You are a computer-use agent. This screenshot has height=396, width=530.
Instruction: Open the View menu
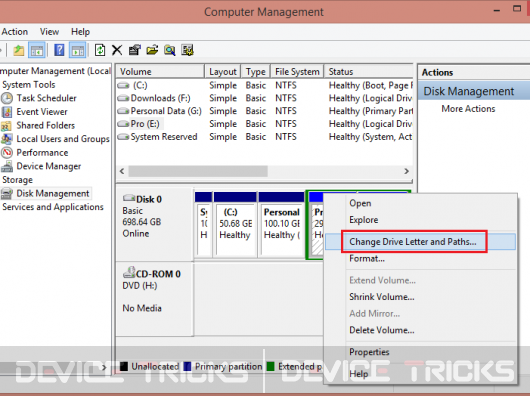(49, 32)
